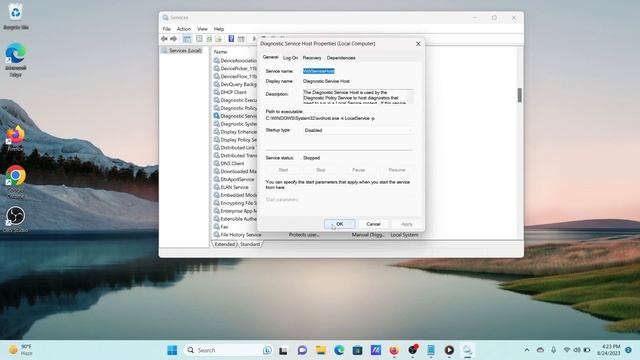This screenshot has height=360, width=640.
Task: Close the Diagnostic Service Host Properties dialog
Action: click(418, 44)
